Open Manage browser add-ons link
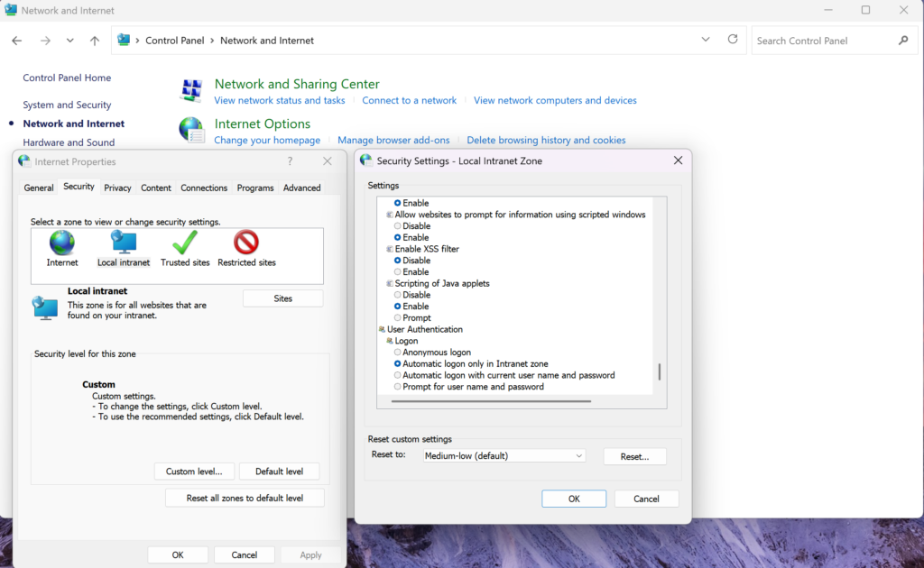Viewport: 924px width, 568px height. [x=393, y=140]
